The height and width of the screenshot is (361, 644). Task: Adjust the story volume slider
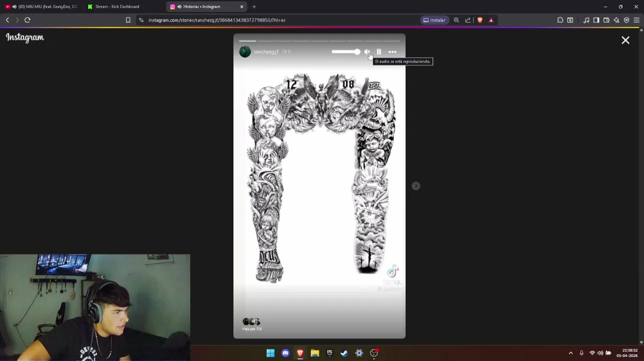(x=346, y=52)
